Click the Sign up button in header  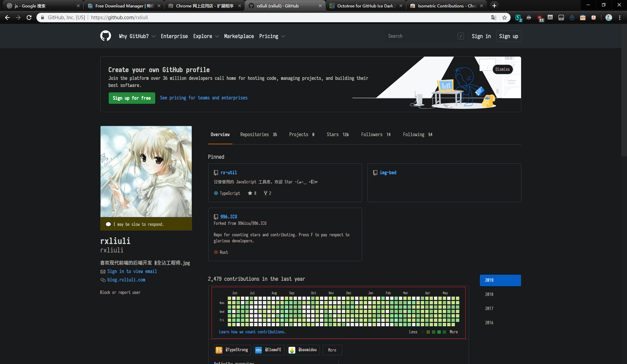pos(509,36)
